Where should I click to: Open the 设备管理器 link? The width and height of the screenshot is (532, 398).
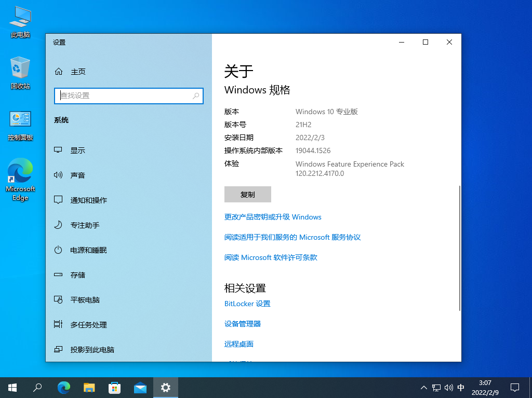[x=242, y=323]
